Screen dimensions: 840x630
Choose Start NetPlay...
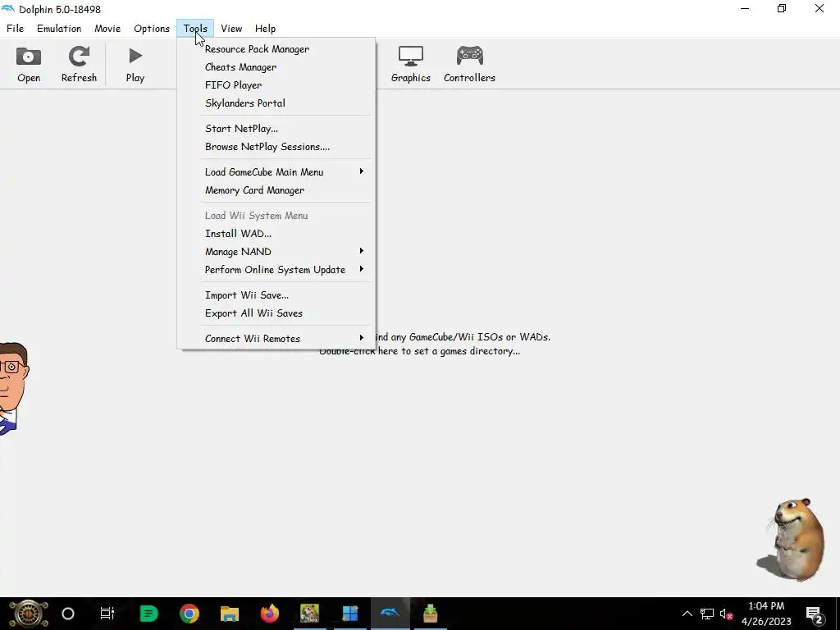[x=276, y=129]
